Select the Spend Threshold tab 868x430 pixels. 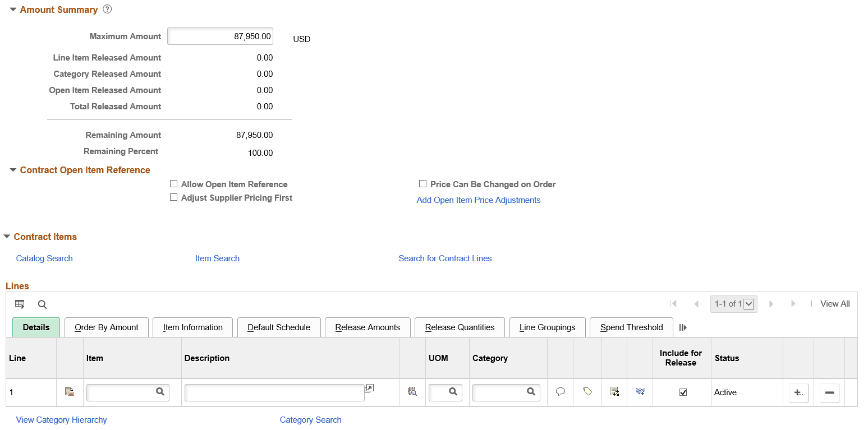(631, 327)
